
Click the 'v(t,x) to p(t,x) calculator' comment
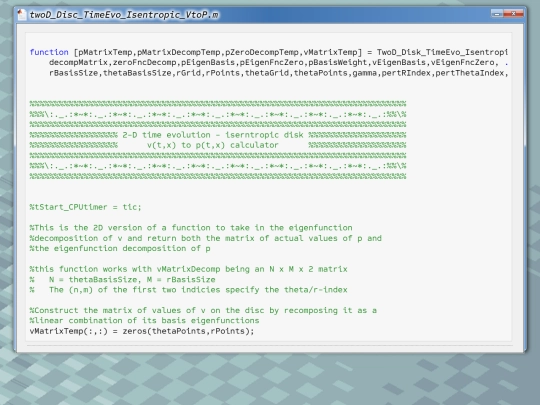(213, 145)
